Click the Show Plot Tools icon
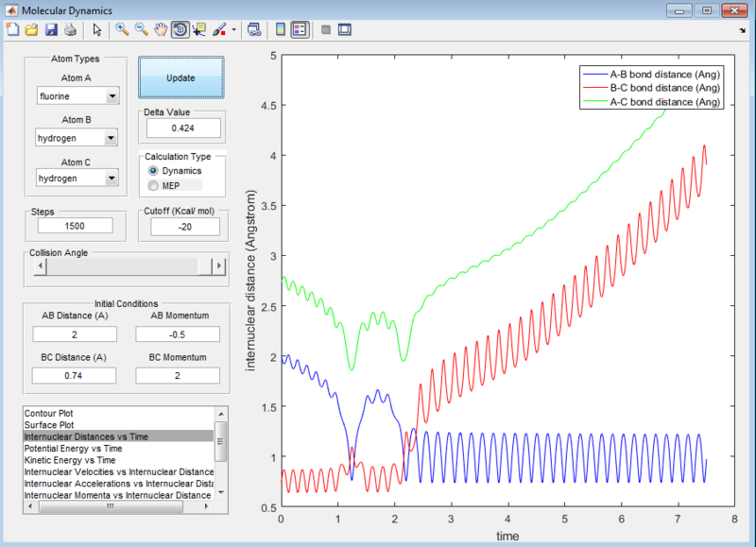756x547 pixels. pyautogui.click(x=345, y=30)
